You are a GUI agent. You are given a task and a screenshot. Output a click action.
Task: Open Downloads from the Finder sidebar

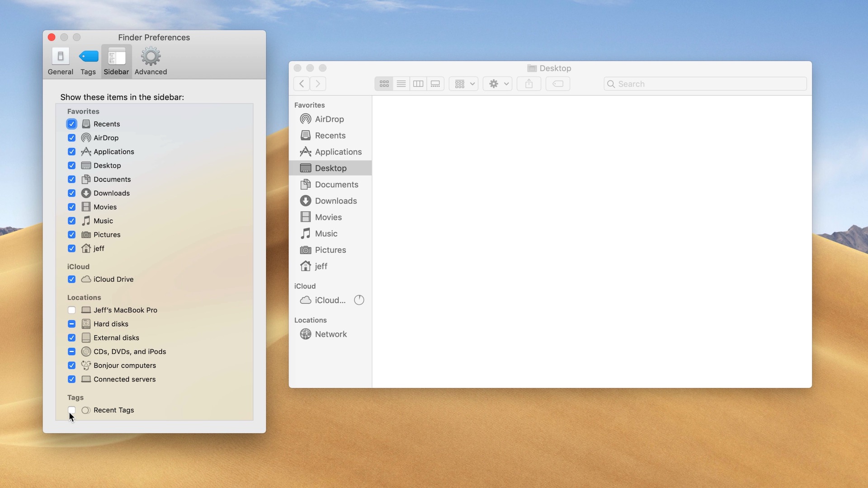click(x=335, y=201)
